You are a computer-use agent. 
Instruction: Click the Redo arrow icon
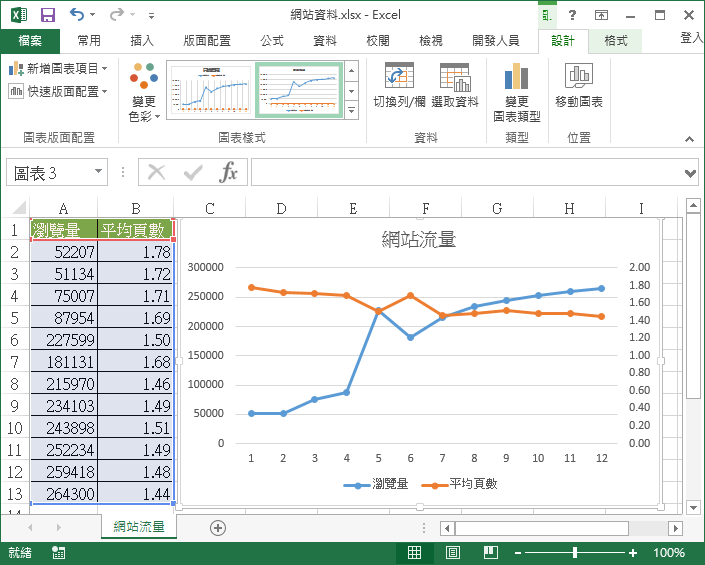(117, 15)
